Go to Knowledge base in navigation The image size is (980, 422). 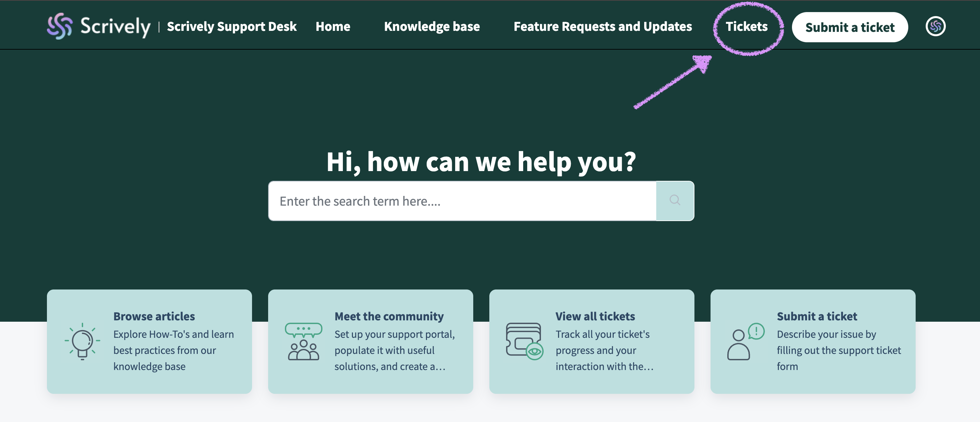pos(431,26)
